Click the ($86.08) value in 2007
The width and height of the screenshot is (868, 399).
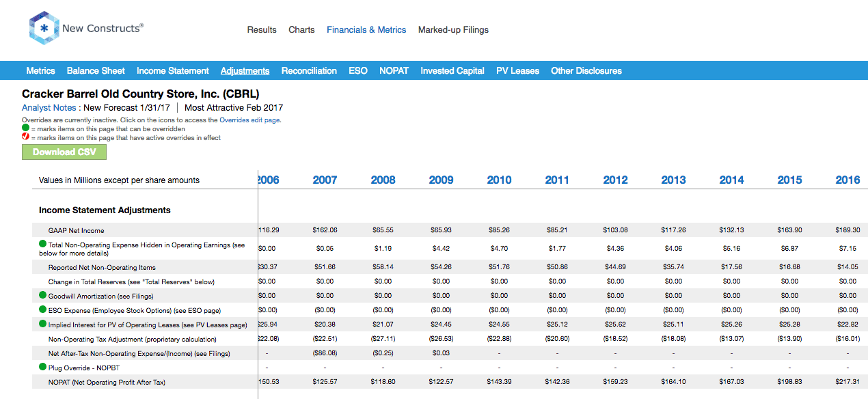tap(325, 353)
